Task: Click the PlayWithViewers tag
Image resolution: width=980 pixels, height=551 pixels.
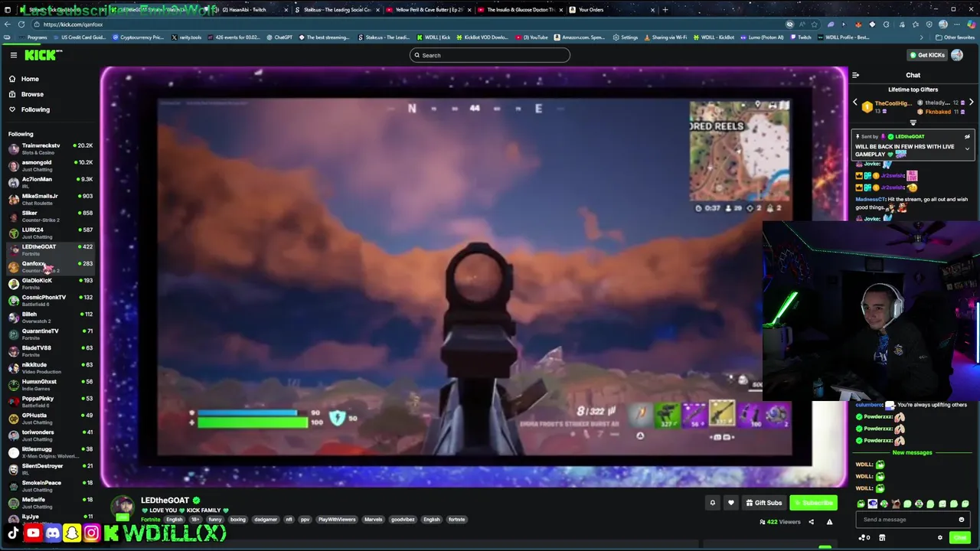Action: click(337, 520)
